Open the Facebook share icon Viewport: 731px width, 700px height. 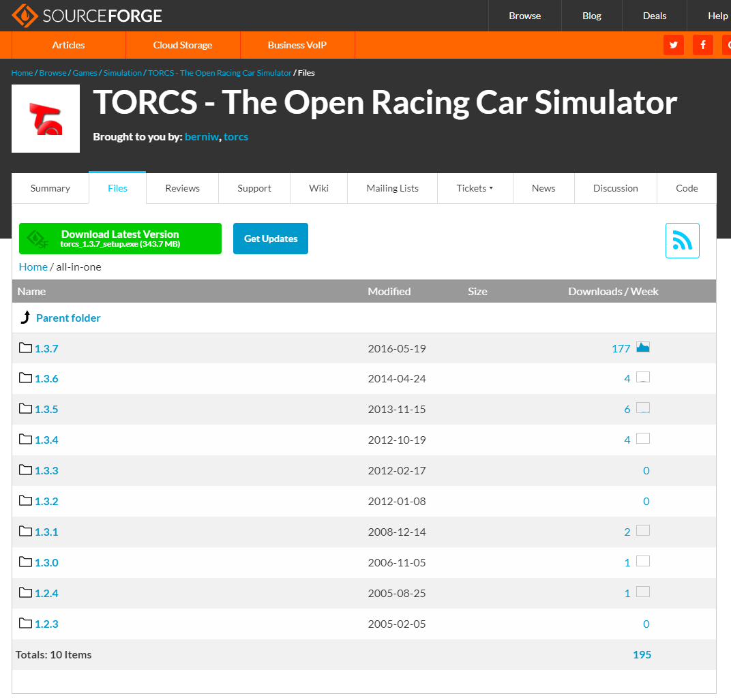(x=703, y=45)
